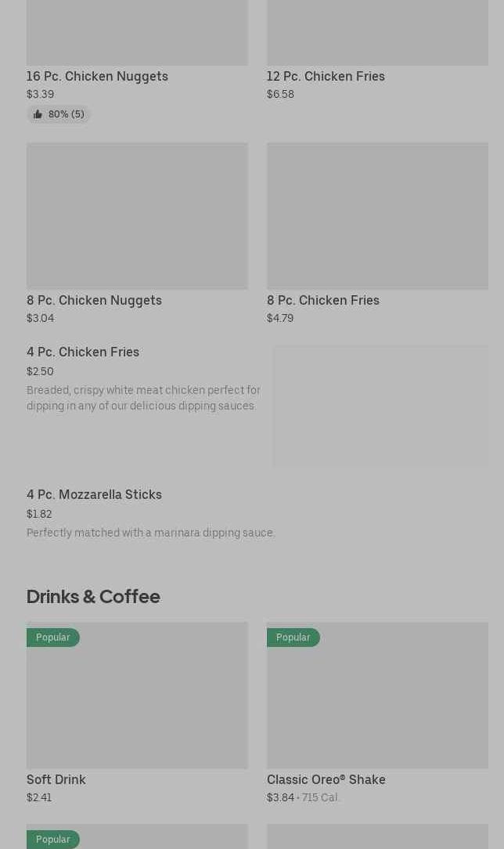This screenshot has height=849, width=504.
Task: Click the 8 Pc. Chicken Nuggets name
Action: (94, 300)
